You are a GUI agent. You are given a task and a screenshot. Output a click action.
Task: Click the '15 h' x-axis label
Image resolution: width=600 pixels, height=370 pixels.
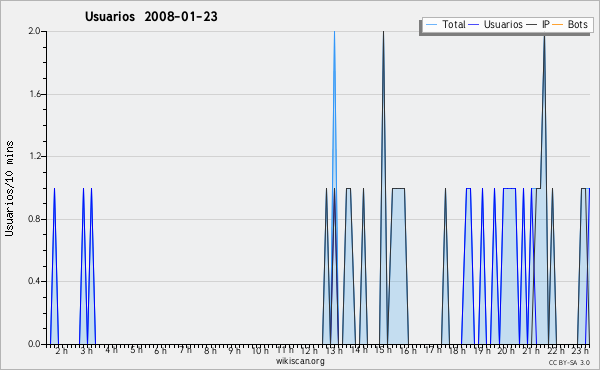point(383,350)
